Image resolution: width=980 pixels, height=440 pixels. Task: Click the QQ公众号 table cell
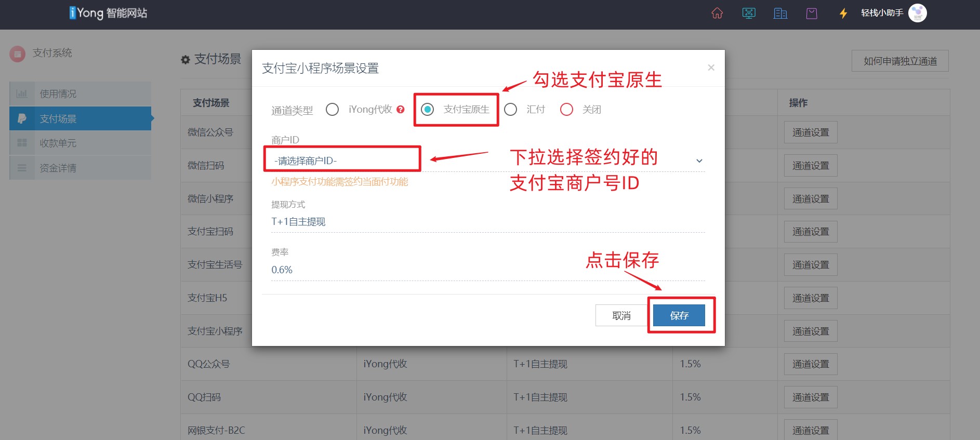pyautogui.click(x=208, y=364)
